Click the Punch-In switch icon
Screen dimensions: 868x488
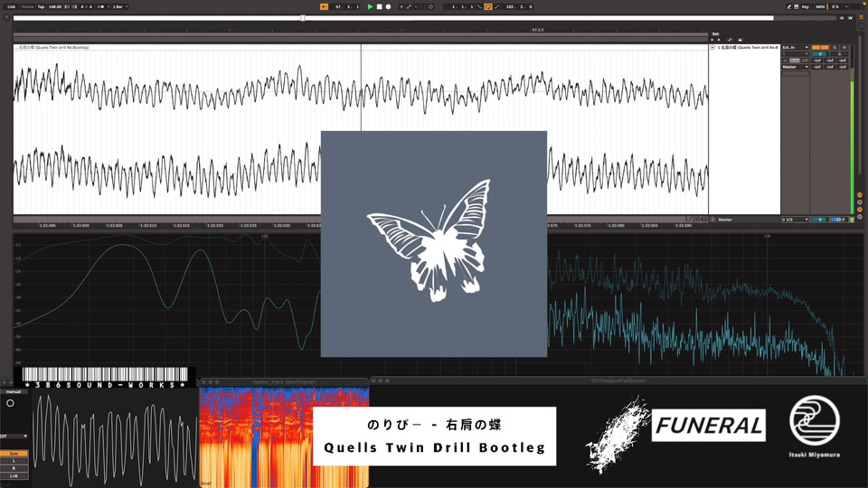(479, 6)
